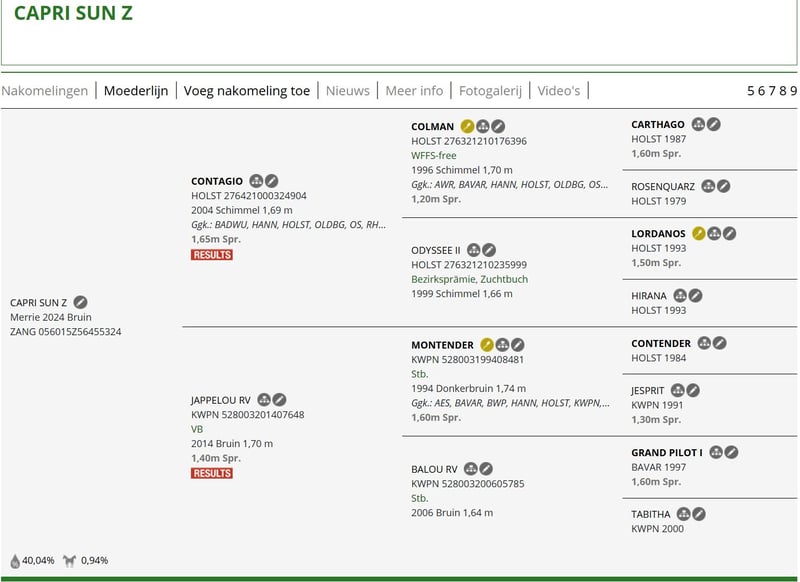The image size is (800, 582).
Task: Open the pedigree tree icon beside CARTHAGO
Action: 698,125
